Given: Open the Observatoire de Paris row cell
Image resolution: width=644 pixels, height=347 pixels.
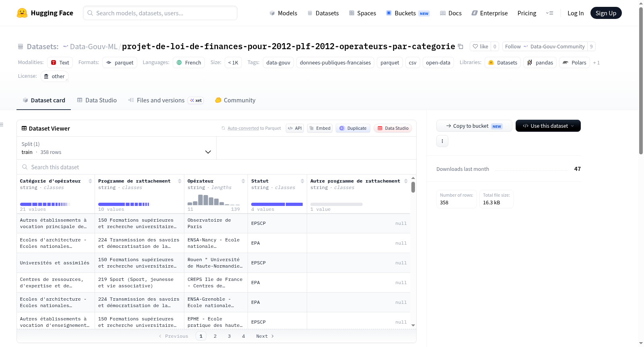Looking at the screenshot, I should click(216, 223).
